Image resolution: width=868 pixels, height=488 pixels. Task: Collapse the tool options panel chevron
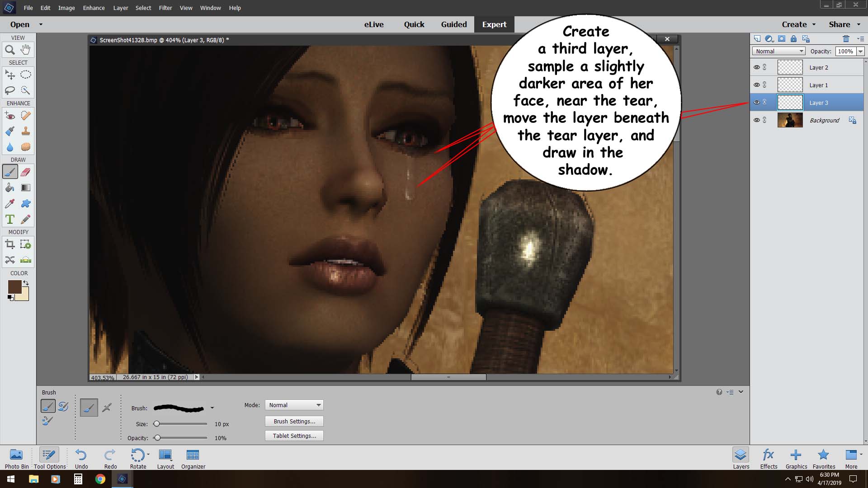point(741,392)
